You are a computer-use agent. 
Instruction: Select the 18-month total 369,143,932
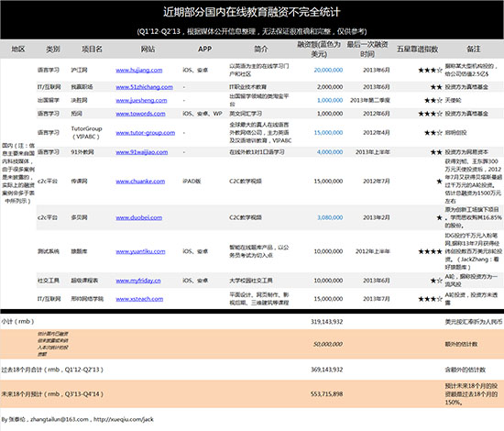tap(326, 370)
